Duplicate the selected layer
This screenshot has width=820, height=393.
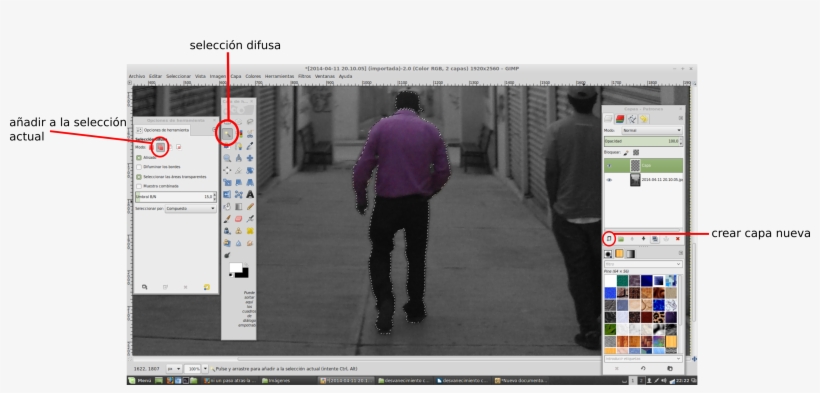tap(655, 239)
